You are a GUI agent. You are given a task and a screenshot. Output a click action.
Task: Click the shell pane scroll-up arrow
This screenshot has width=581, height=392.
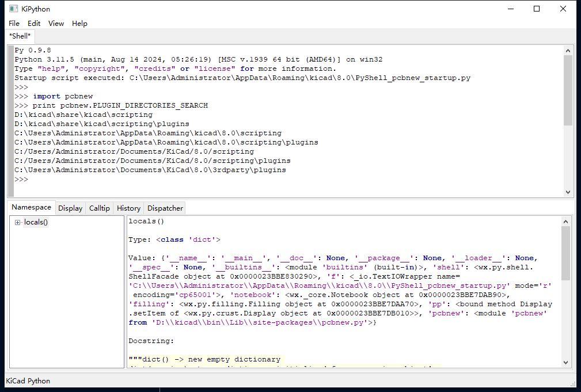click(x=568, y=50)
